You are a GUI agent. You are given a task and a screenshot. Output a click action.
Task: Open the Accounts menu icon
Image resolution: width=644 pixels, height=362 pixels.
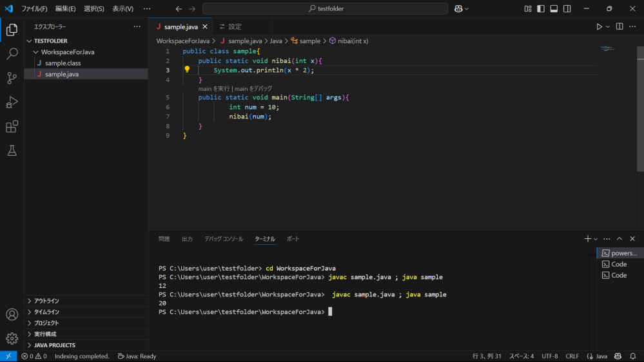tap(12, 314)
